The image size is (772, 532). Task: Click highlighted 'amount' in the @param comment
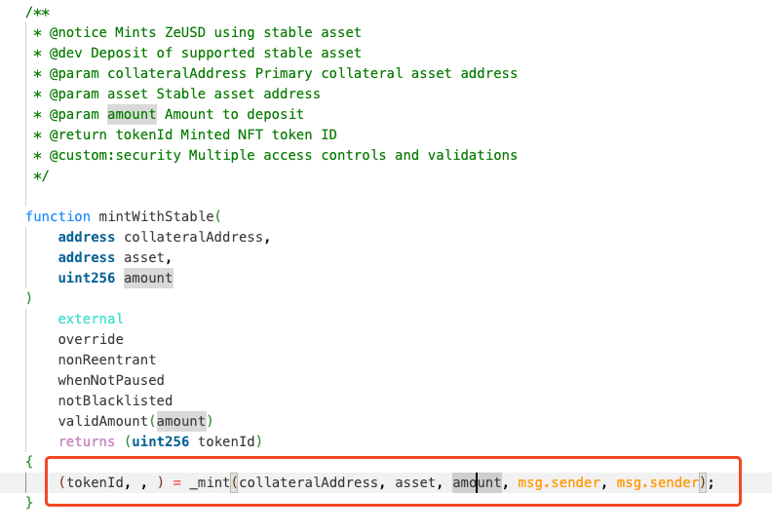click(x=132, y=114)
